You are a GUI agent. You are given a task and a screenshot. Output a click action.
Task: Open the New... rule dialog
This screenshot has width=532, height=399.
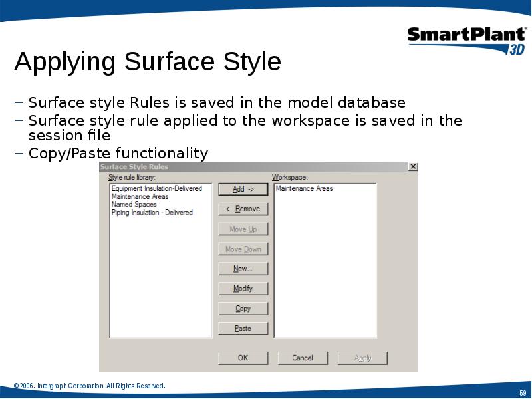[x=243, y=269]
